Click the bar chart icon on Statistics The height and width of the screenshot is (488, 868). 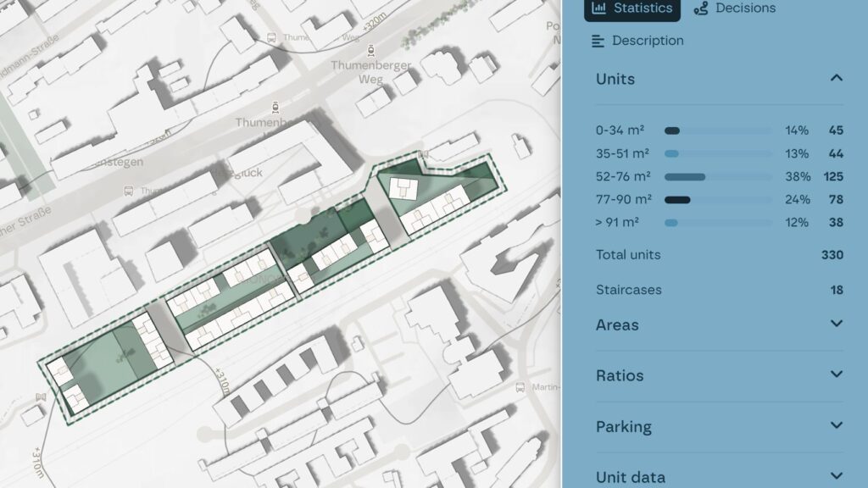[599, 8]
